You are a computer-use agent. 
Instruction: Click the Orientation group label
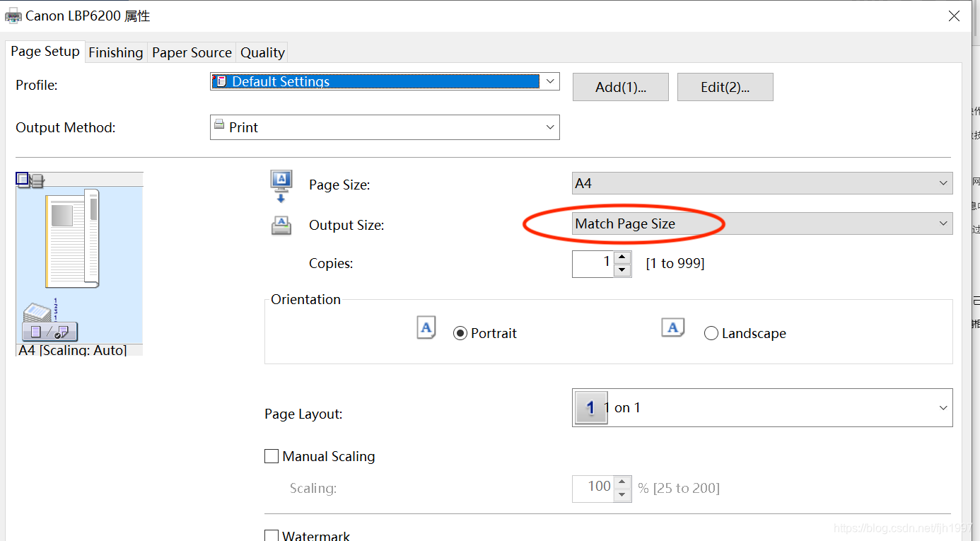(306, 299)
